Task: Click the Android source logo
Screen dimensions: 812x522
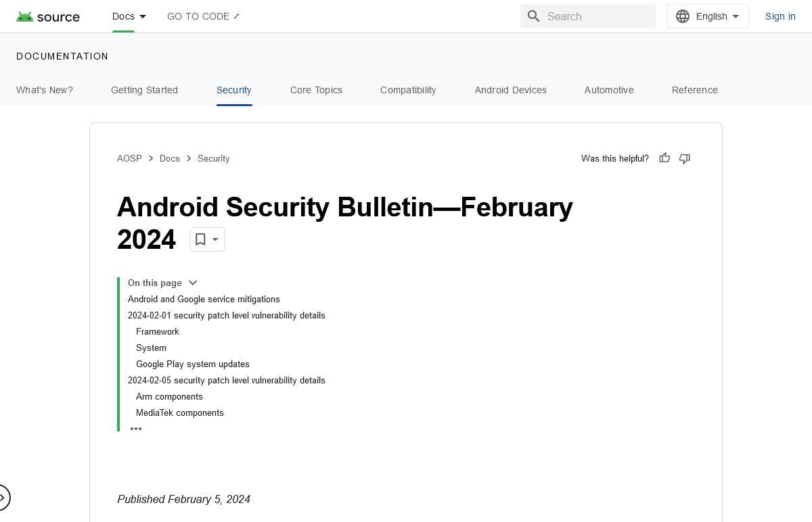Action: point(48,17)
